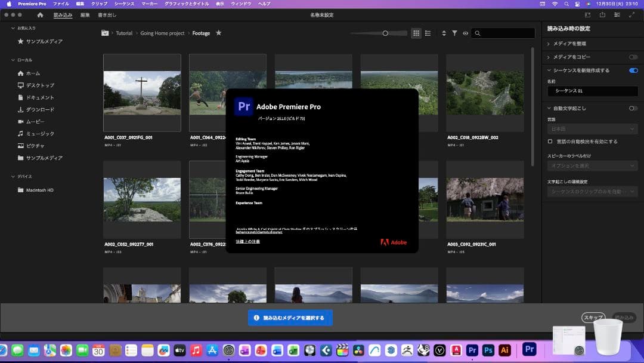
Task: Collapse the ローカル section in sidebar
Action: click(x=13, y=60)
